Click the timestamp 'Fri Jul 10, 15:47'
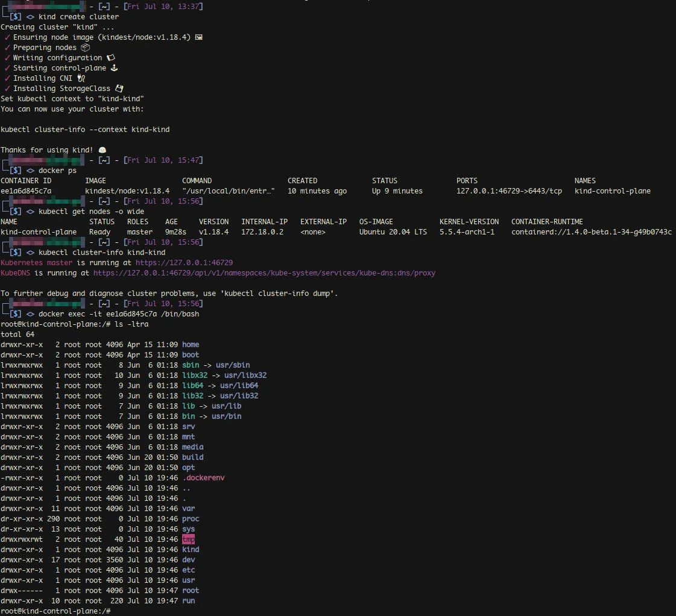 tap(163, 160)
